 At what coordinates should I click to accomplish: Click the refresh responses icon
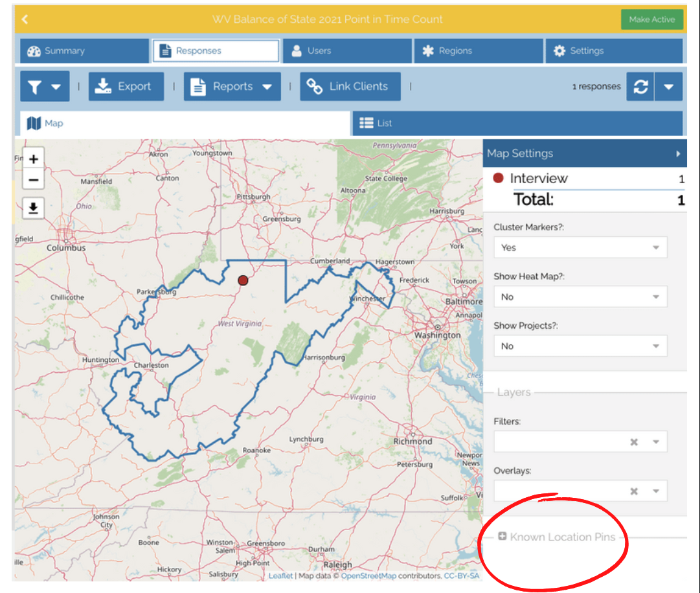[640, 87]
